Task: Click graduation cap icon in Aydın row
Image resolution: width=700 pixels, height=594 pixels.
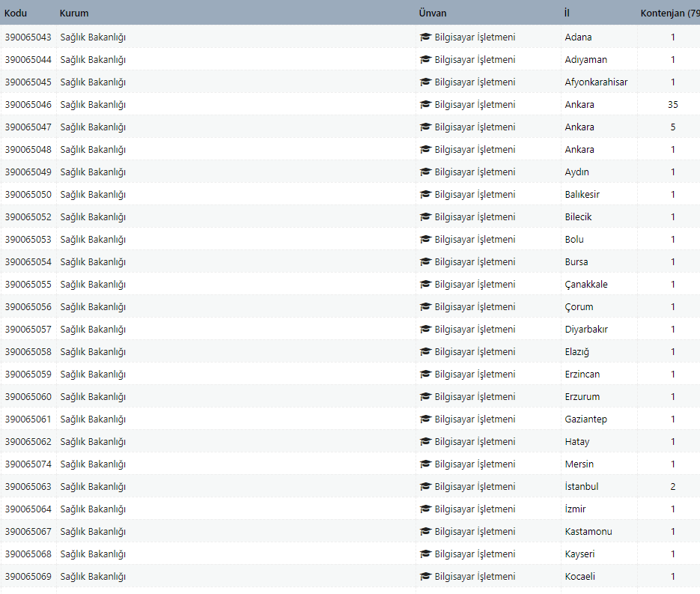Action: pyautogui.click(x=425, y=172)
